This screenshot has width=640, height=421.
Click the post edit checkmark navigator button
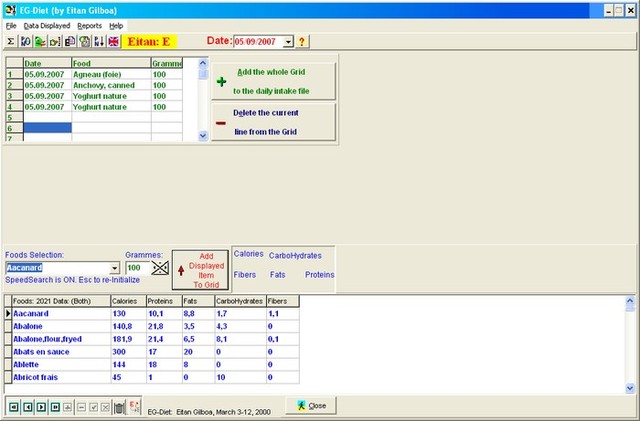pos(93,407)
